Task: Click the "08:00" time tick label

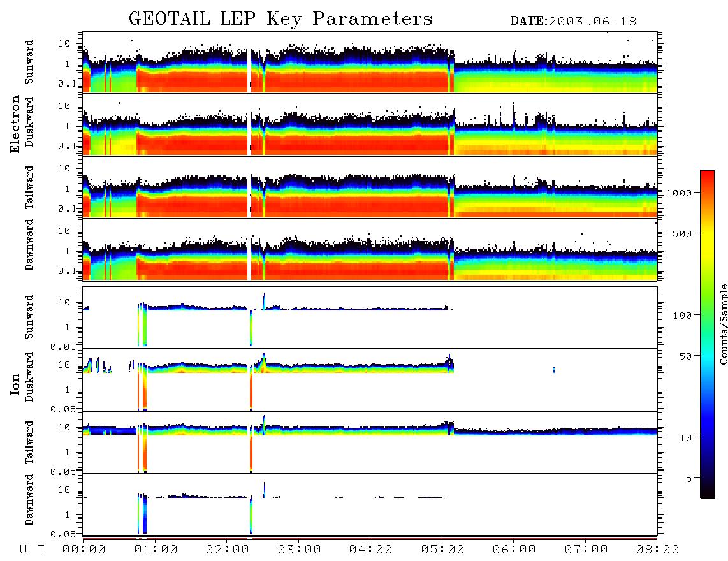Action: coord(657,550)
